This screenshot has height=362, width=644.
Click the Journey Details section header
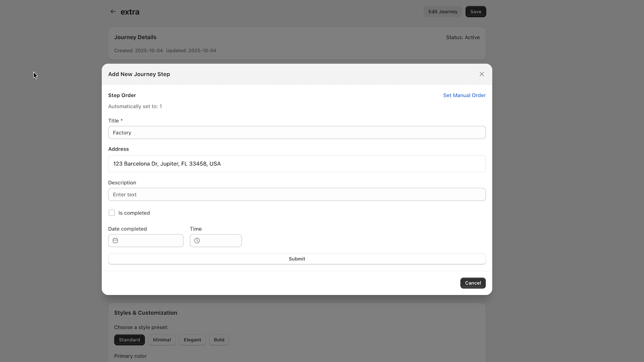tap(135, 37)
